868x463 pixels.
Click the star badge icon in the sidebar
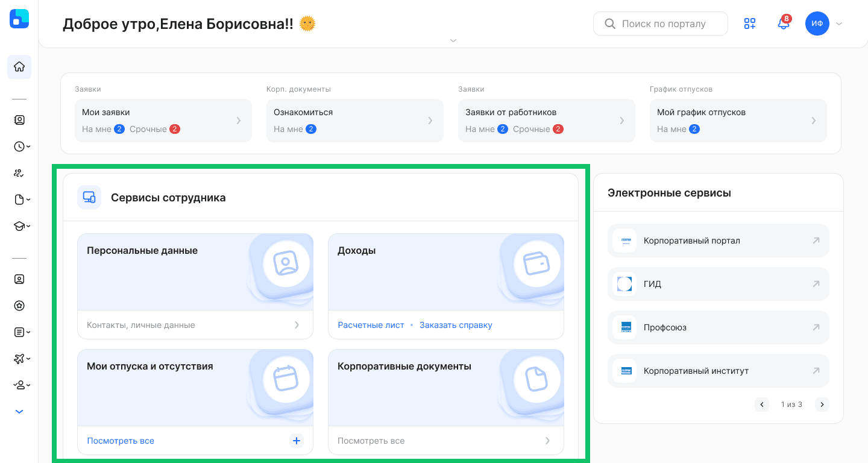tap(19, 306)
